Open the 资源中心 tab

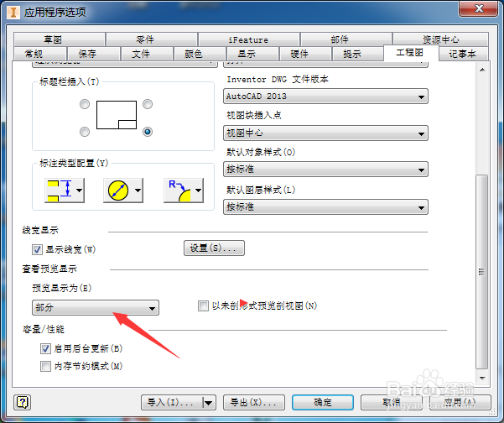pos(440,39)
